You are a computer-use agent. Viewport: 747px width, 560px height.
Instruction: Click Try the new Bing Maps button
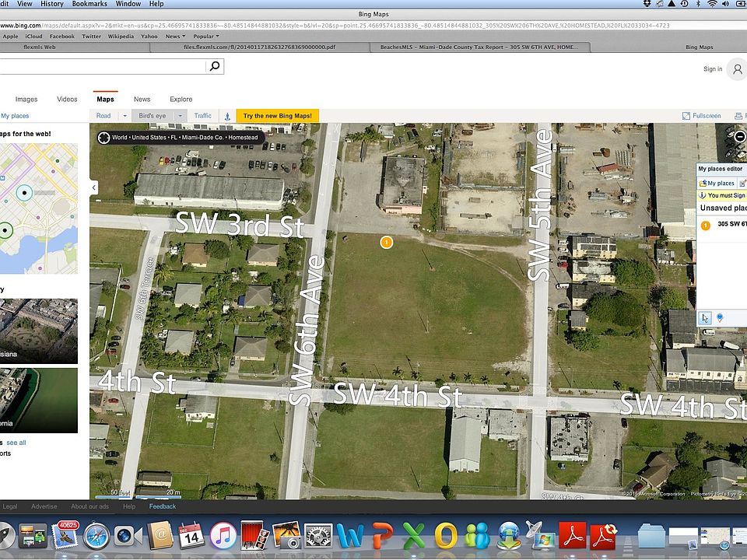click(x=277, y=116)
